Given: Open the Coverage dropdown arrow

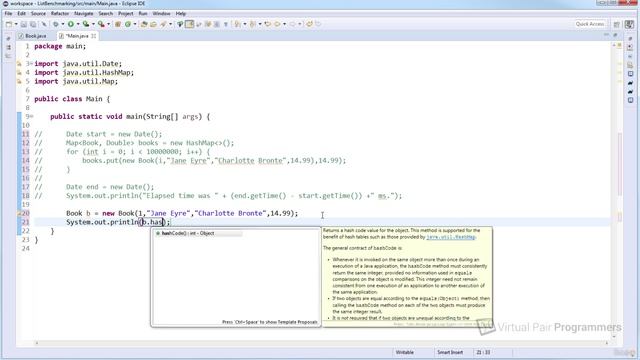Looking at the screenshot, I should tap(93, 24).
